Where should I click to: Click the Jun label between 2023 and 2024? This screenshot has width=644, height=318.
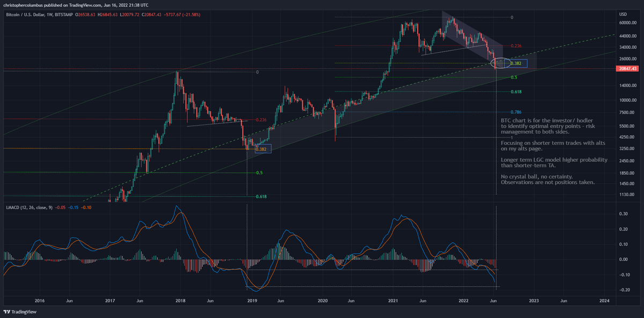(563, 301)
